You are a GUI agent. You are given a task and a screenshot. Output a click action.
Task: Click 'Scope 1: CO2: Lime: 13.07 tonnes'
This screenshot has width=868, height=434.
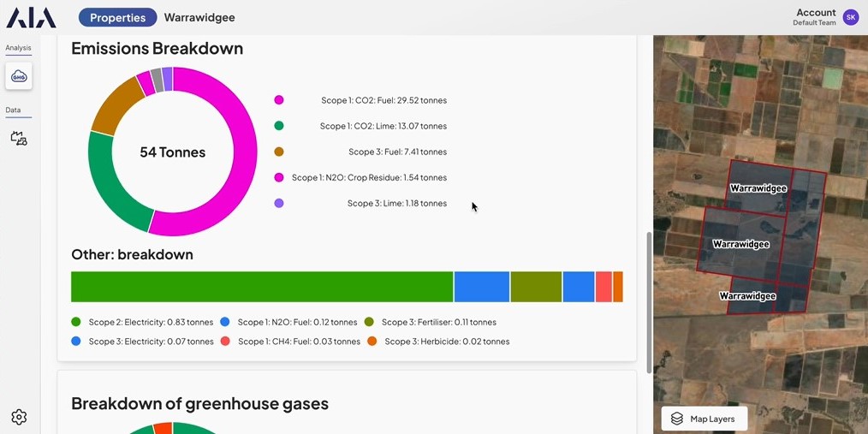tap(383, 126)
